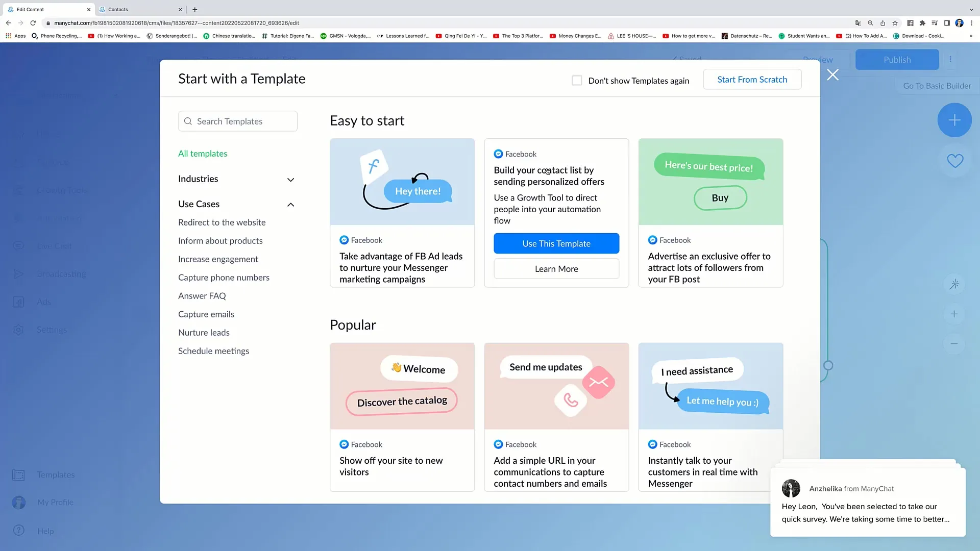Click the blue plus add-block button
The width and height of the screenshot is (980, 551).
[x=954, y=120]
